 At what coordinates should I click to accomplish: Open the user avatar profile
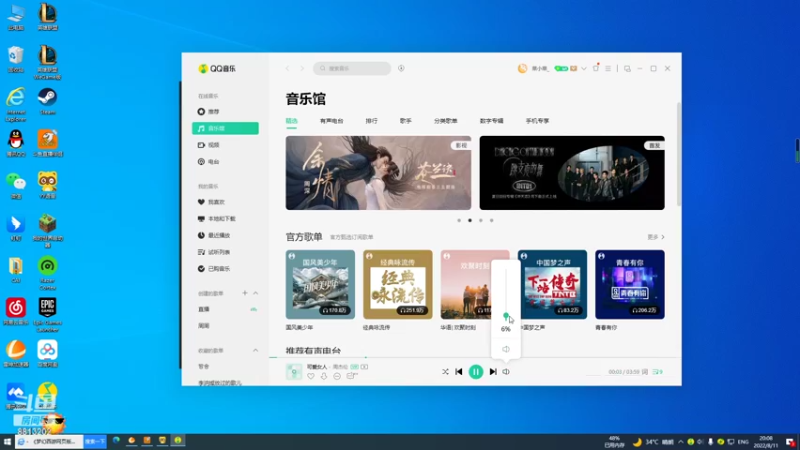(x=522, y=68)
